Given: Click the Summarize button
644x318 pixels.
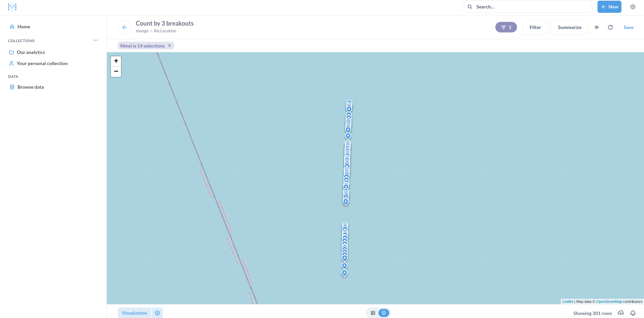Looking at the screenshot, I should coord(570,27).
